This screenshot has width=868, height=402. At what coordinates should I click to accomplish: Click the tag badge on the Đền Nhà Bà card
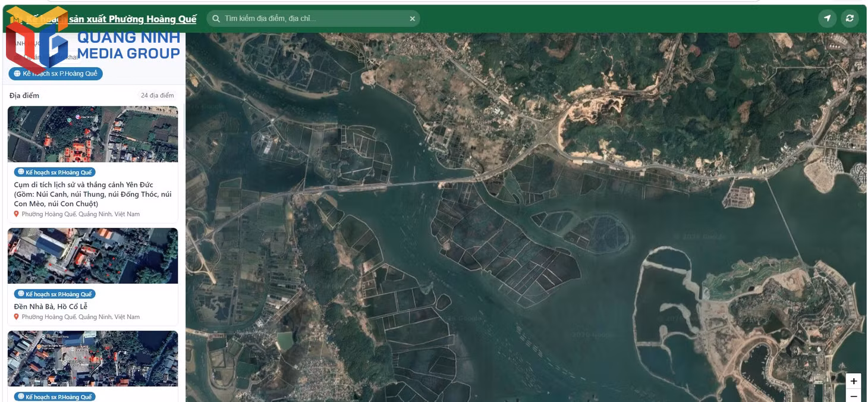(55, 294)
